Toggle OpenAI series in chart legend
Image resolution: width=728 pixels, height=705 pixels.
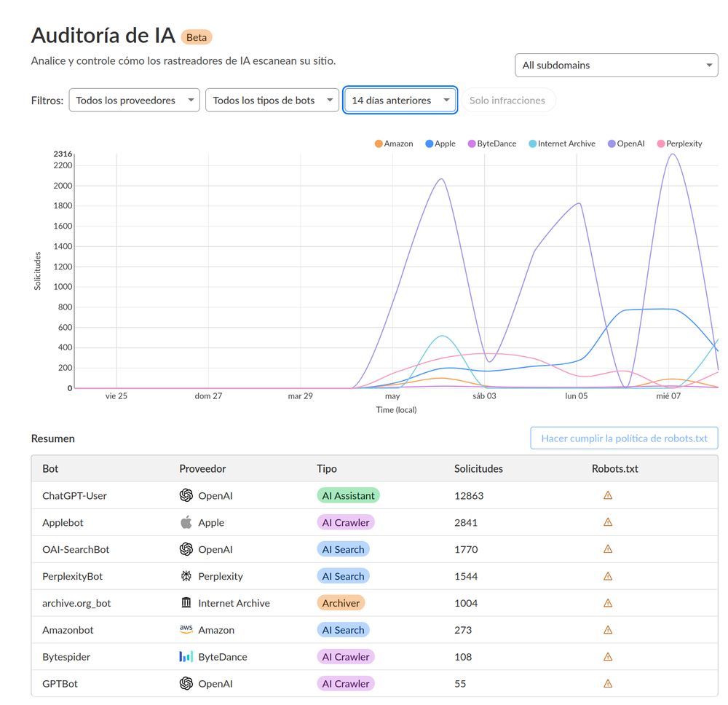pos(626,143)
